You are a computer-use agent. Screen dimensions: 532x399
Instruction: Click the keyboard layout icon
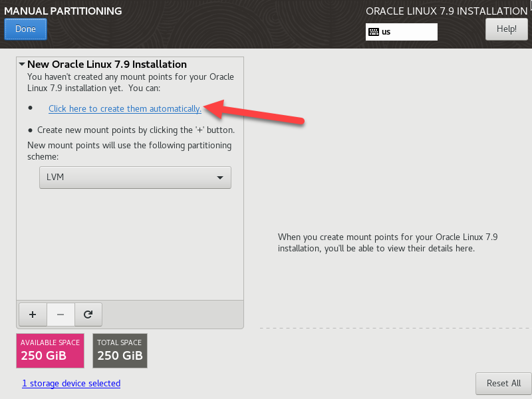(374, 32)
